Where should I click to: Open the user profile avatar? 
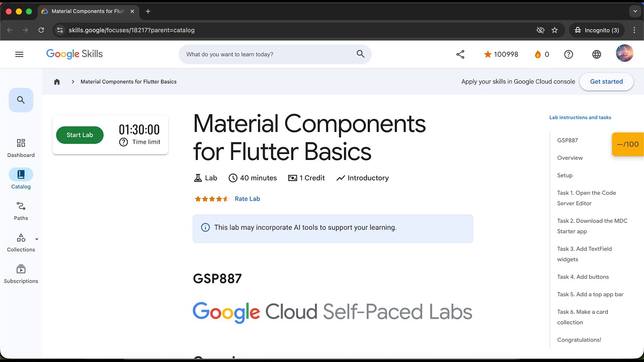click(624, 54)
